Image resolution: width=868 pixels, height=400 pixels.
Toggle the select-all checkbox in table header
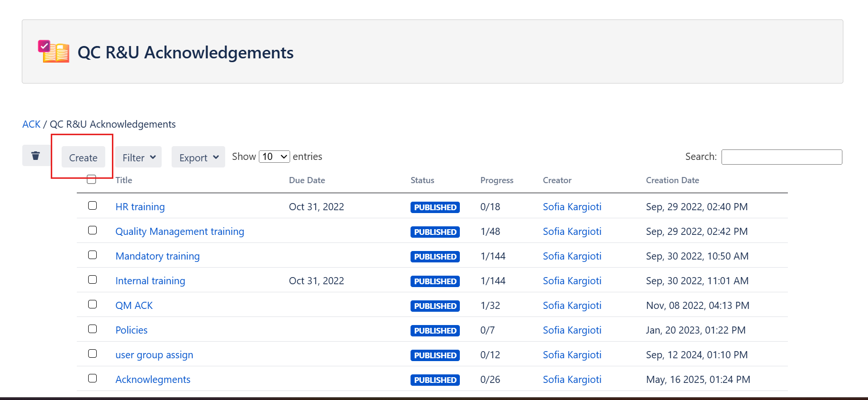click(x=92, y=179)
